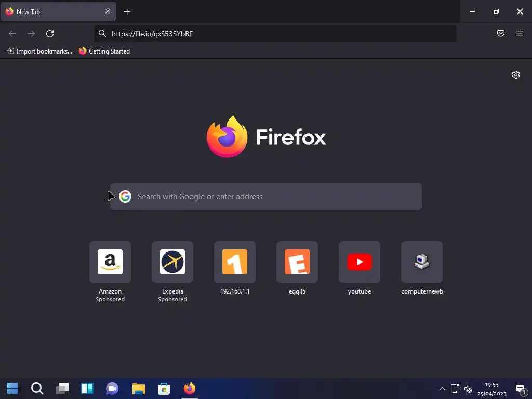Click the URL field showing file.io address

pos(275,34)
